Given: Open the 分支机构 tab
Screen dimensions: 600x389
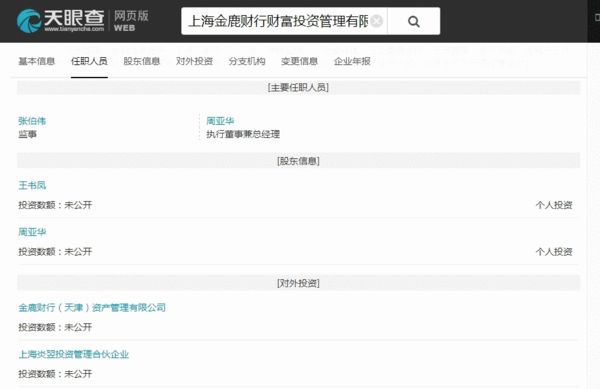Looking at the screenshot, I should 247,61.
